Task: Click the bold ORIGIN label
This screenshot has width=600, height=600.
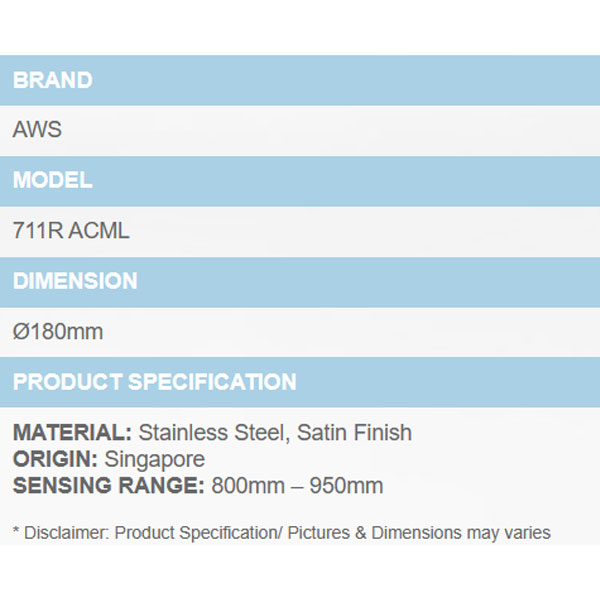Action: click(55, 459)
